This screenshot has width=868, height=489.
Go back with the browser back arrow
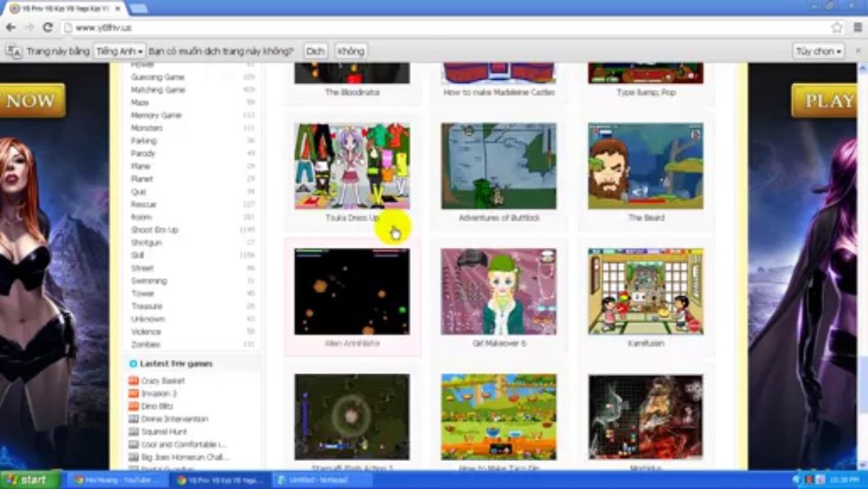[10, 28]
